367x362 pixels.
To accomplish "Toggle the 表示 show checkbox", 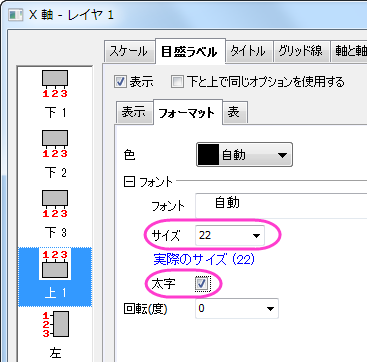I will pos(120,82).
